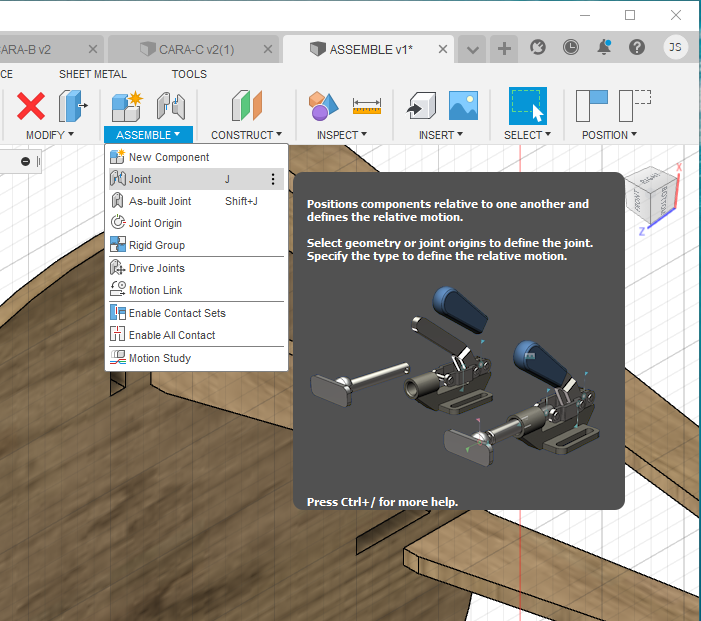Click the Insert Derive icon
The height and width of the screenshot is (621, 701).
tap(421, 106)
